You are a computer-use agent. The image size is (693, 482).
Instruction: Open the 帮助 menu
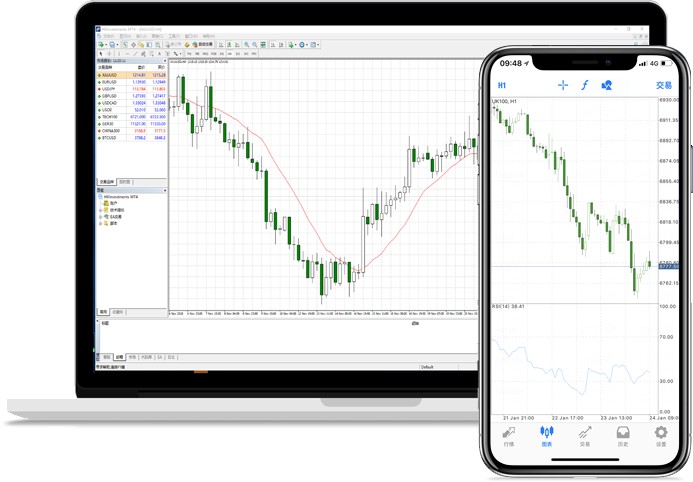tap(208, 36)
